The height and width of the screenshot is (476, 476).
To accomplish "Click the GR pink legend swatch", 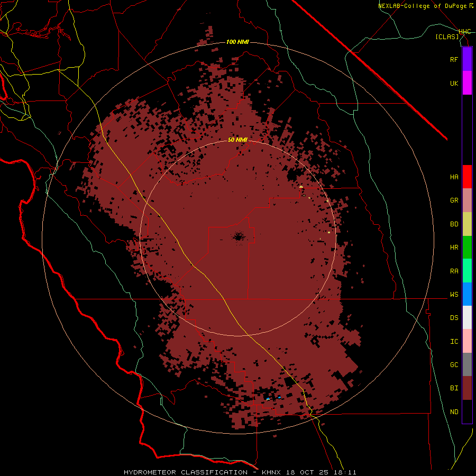I will pos(467,200).
